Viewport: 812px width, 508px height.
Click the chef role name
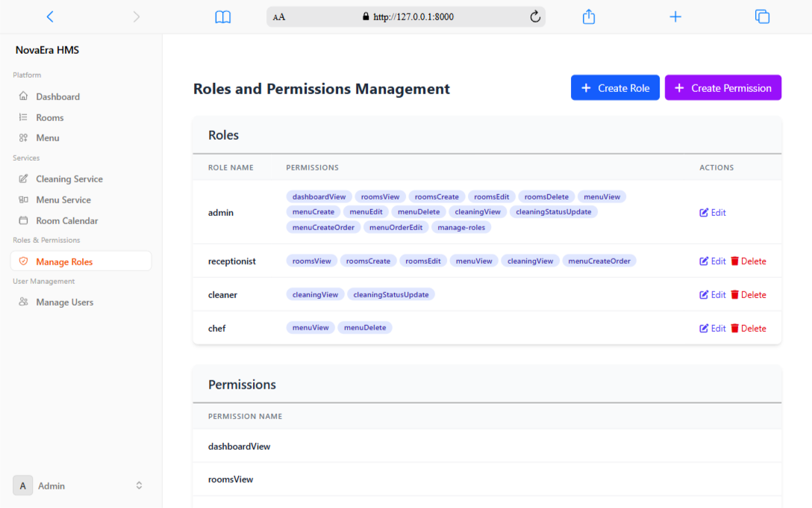tap(217, 329)
